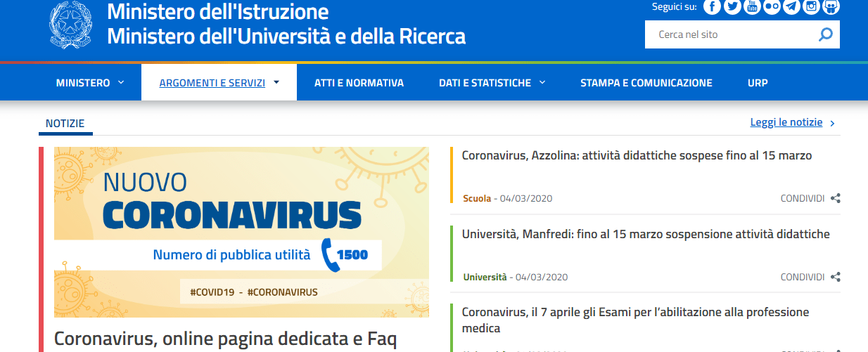Open the Twitter social icon

coord(732,7)
